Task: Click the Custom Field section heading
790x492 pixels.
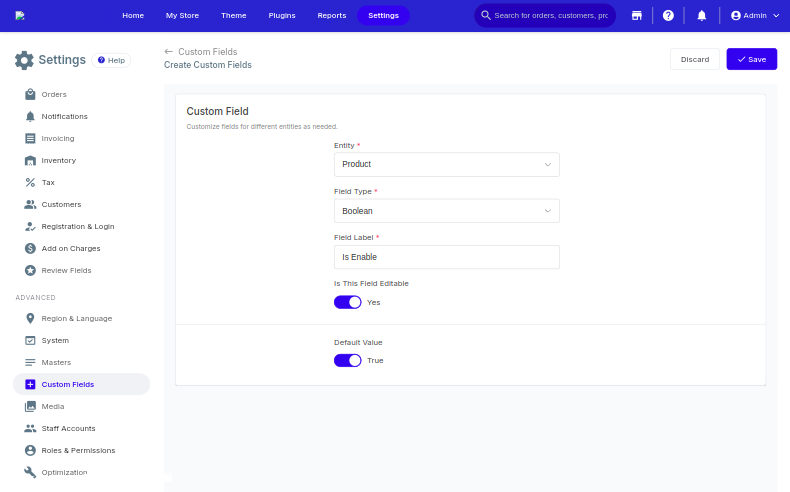Action: (x=217, y=111)
